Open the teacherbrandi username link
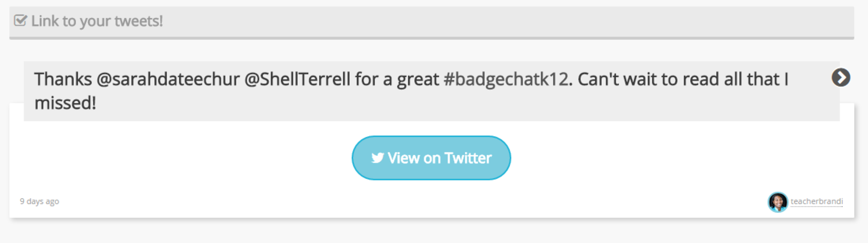Viewport: 868px width, 243px height. (816, 202)
